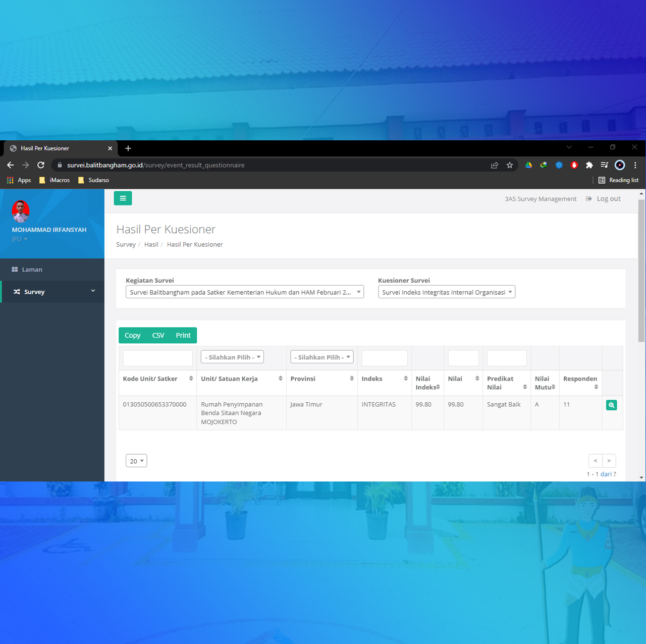Image resolution: width=646 pixels, height=644 pixels.
Task: Click the 3AS Survey Management text
Action: [541, 199]
